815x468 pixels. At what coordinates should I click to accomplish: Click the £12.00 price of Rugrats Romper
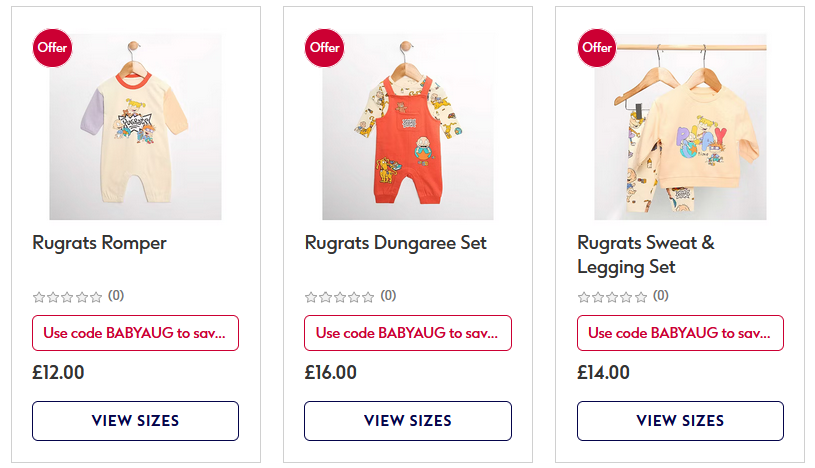[58, 373]
